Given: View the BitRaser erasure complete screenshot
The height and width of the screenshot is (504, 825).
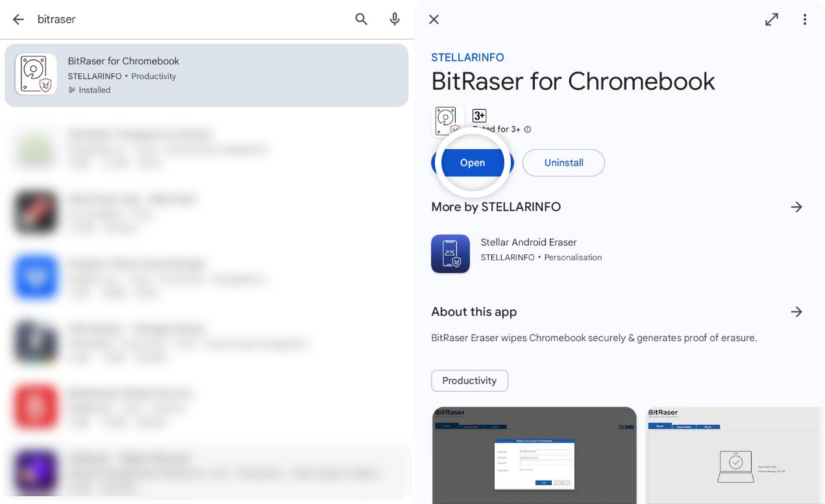Looking at the screenshot, I should point(735,455).
